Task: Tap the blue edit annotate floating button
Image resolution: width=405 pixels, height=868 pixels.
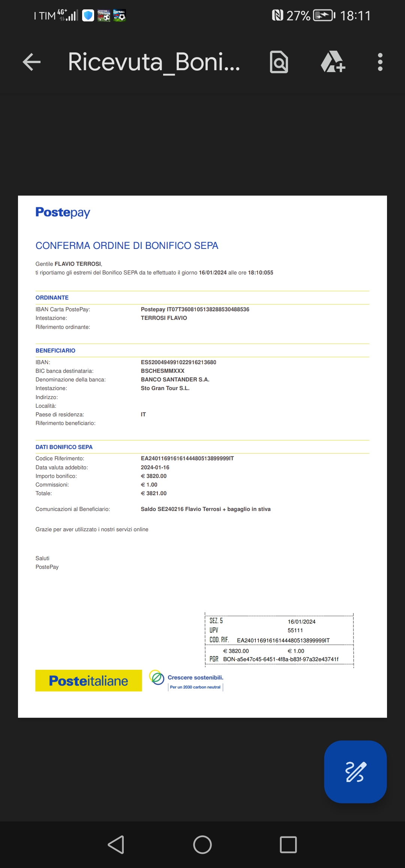Action: pyautogui.click(x=355, y=772)
